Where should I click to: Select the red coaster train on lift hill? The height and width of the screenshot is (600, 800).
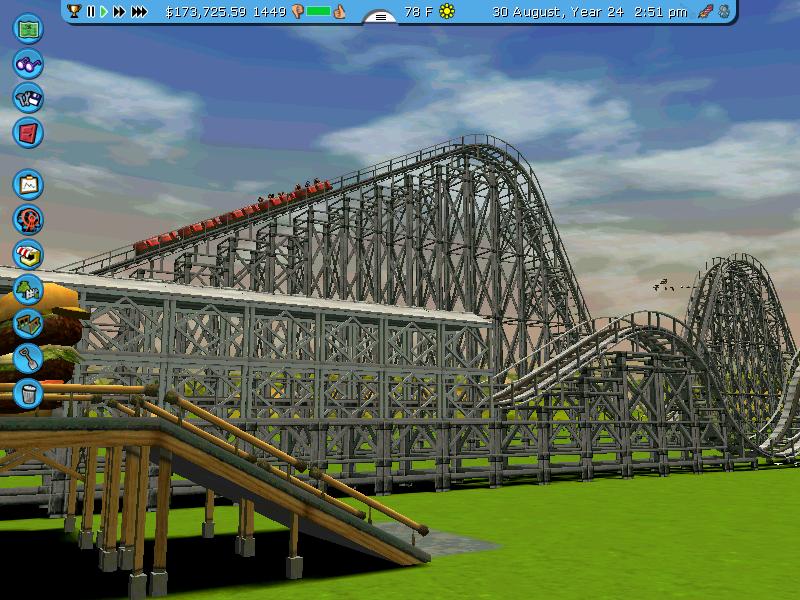[232, 216]
